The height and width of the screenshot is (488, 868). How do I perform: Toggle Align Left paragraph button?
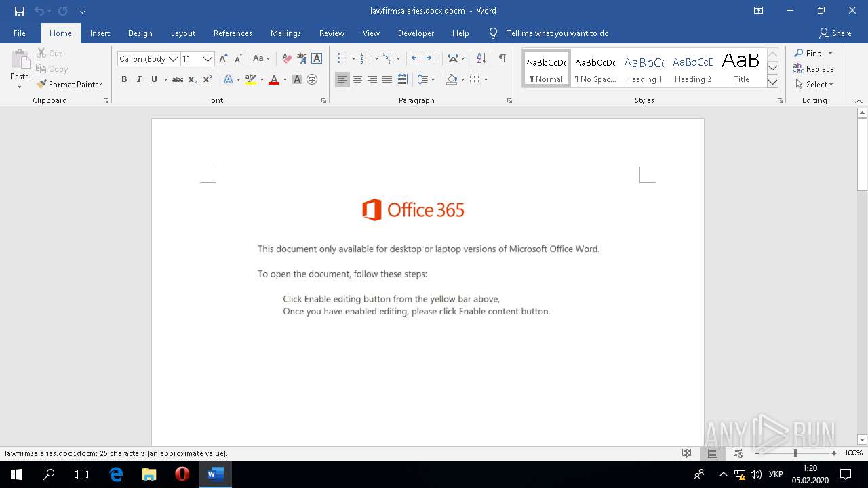tap(342, 79)
